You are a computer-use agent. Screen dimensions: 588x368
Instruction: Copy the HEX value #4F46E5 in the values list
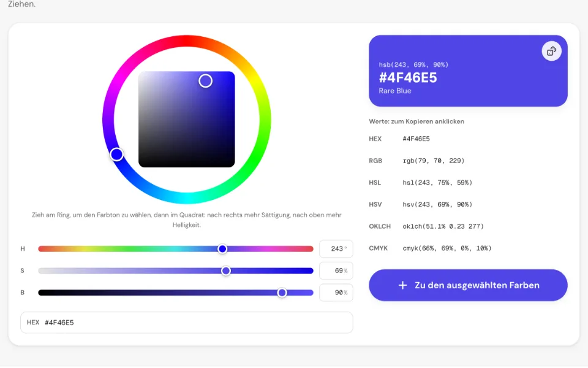417,139
